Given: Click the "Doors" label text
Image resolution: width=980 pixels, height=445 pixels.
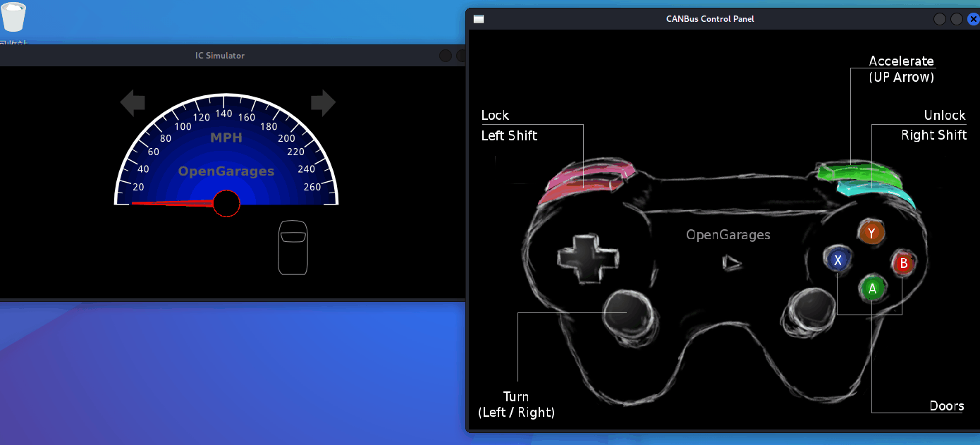Looking at the screenshot, I should [947, 406].
